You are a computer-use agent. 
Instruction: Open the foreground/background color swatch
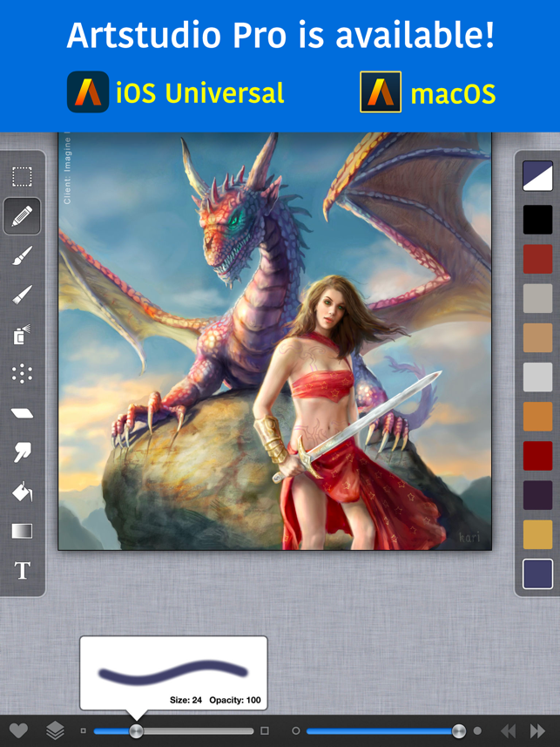[537, 176]
